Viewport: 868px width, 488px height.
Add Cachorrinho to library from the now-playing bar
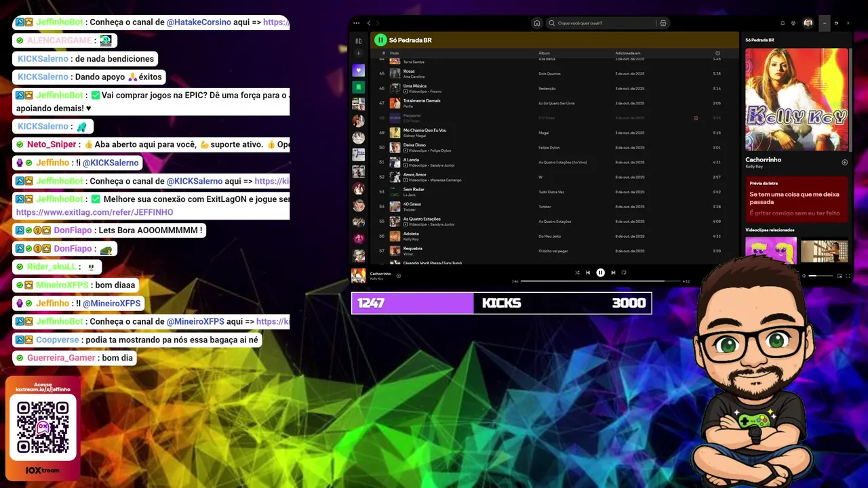[399, 275]
